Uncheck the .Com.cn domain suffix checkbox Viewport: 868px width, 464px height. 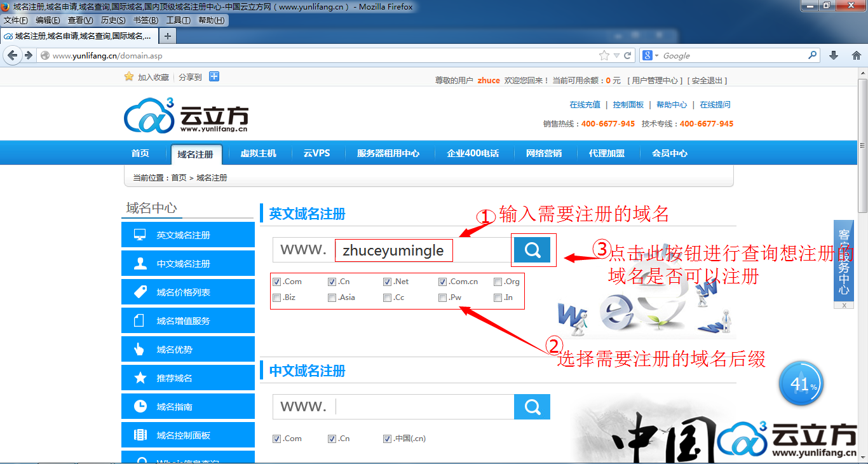pyautogui.click(x=442, y=282)
